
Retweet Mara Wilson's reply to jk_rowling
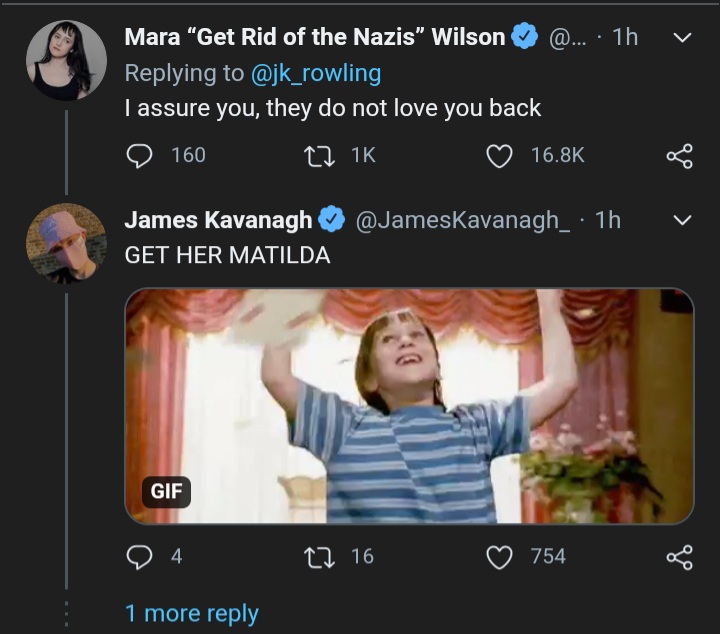click(320, 156)
